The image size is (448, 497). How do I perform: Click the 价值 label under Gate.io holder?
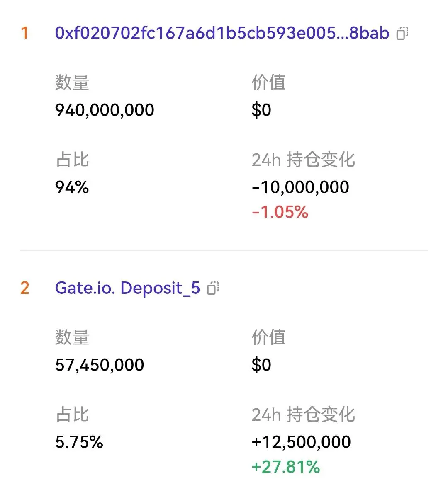pyautogui.click(x=268, y=337)
